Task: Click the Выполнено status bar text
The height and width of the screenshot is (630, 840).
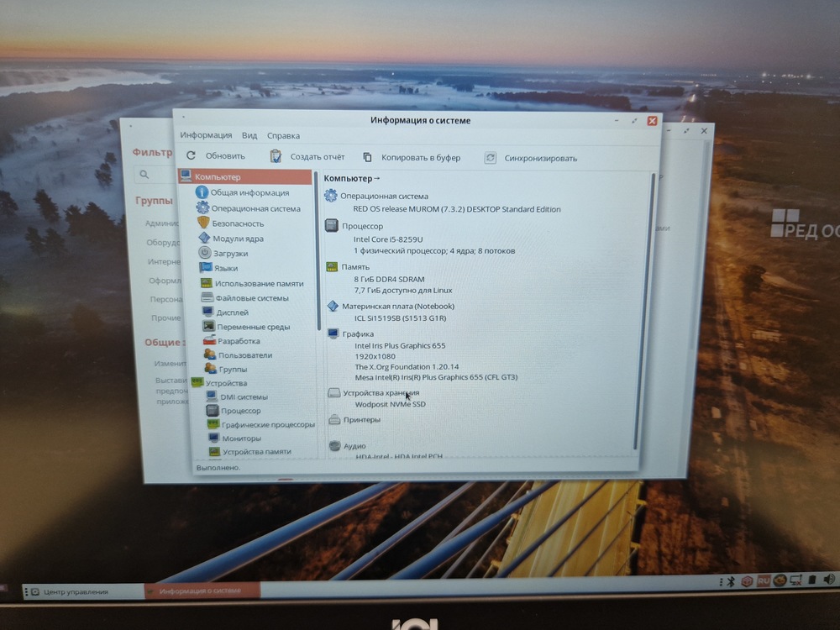Action: coord(218,468)
